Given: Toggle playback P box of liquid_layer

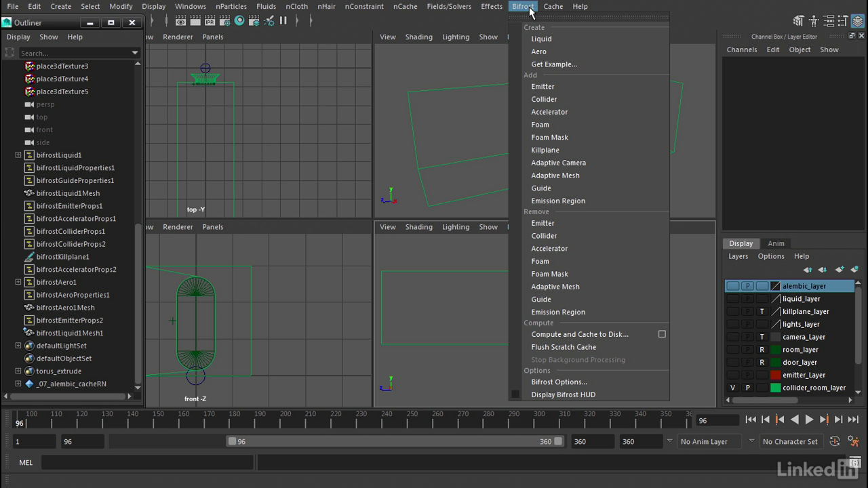Looking at the screenshot, I should tap(747, 299).
